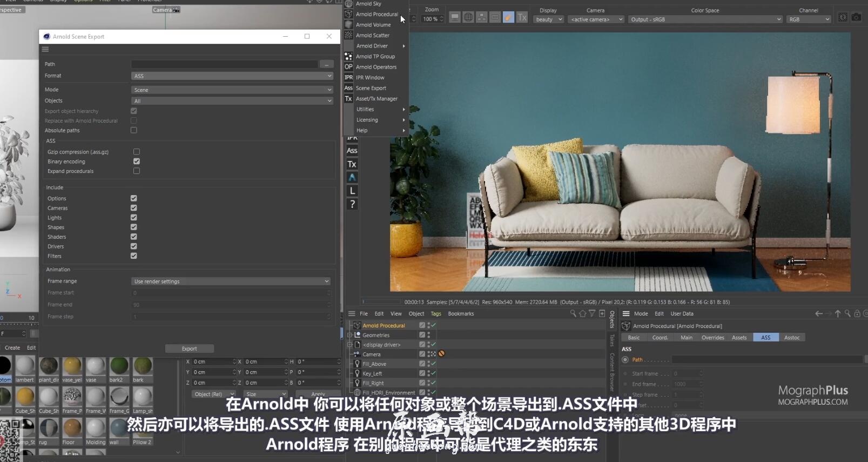Enable Gzip compression (.ass.gz) checkbox
This screenshot has height=462, width=868.
(137, 152)
